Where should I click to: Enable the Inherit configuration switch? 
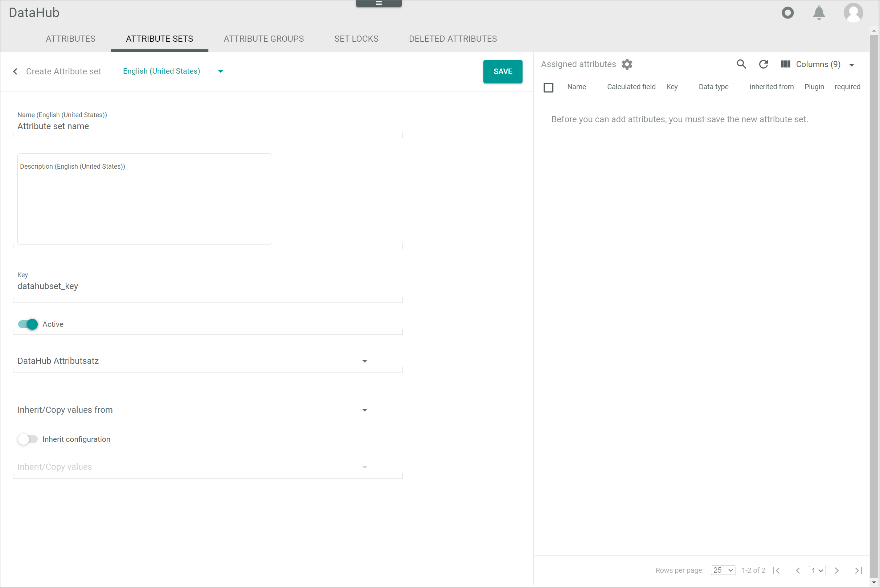click(x=28, y=439)
